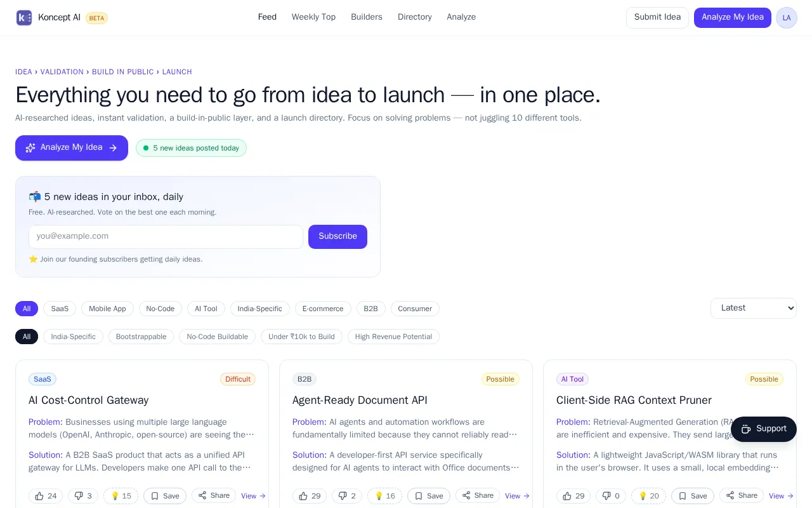
Task: Click the Koncept AI logo icon
Action: coord(24,18)
